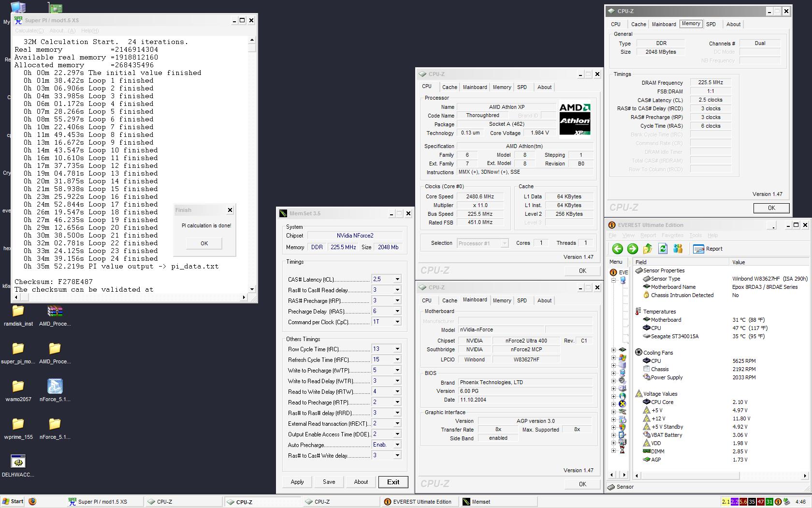Click EVEREST green forward arrow
The height and width of the screenshot is (508, 812).
632,249
